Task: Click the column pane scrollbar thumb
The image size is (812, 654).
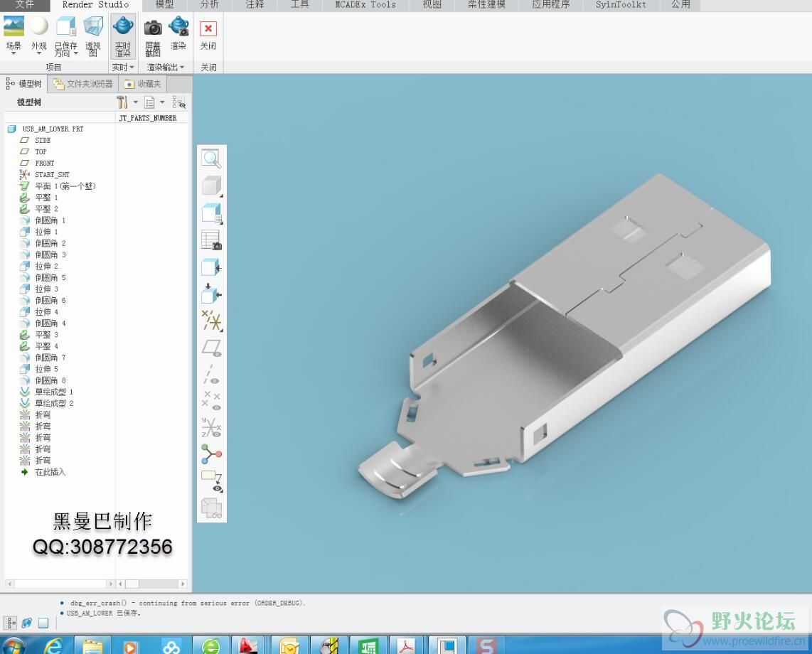Action: tap(132, 584)
